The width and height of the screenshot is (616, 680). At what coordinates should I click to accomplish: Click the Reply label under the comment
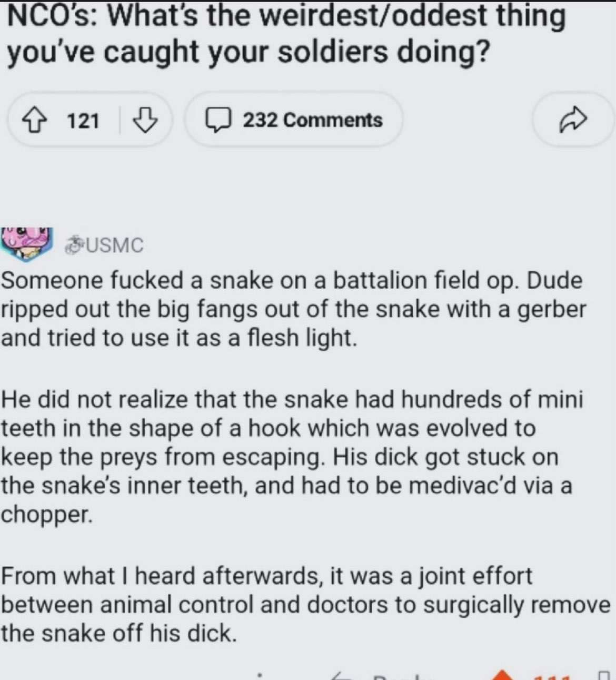403,677
